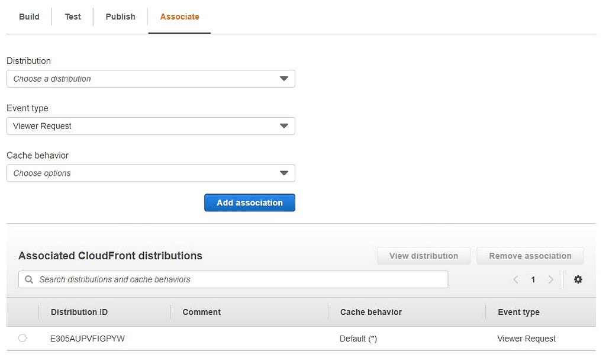Image resolution: width=606 pixels, height=364 pixels.
Task: Focus the search distributions and cache behaviors field
Action: click(x=233, y=279)
